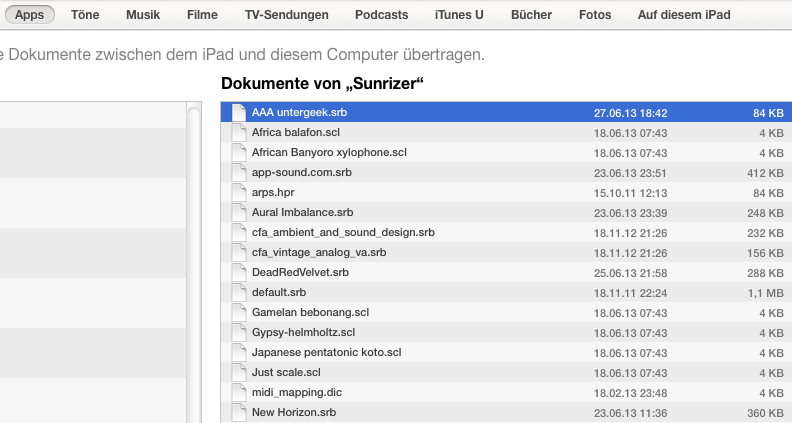Click the Japanese pentatonic koto.scl file icon
792x423 pixels.
[238, 352]
